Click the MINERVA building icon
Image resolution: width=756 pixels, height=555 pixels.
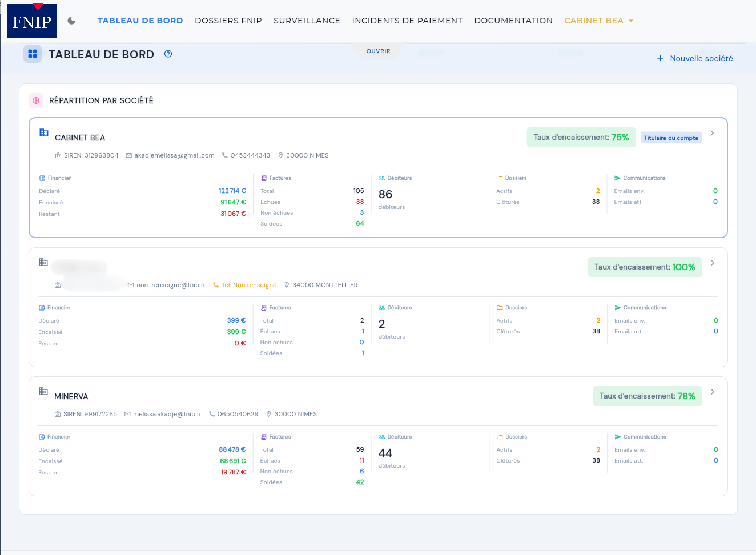[x=43, y=391]
